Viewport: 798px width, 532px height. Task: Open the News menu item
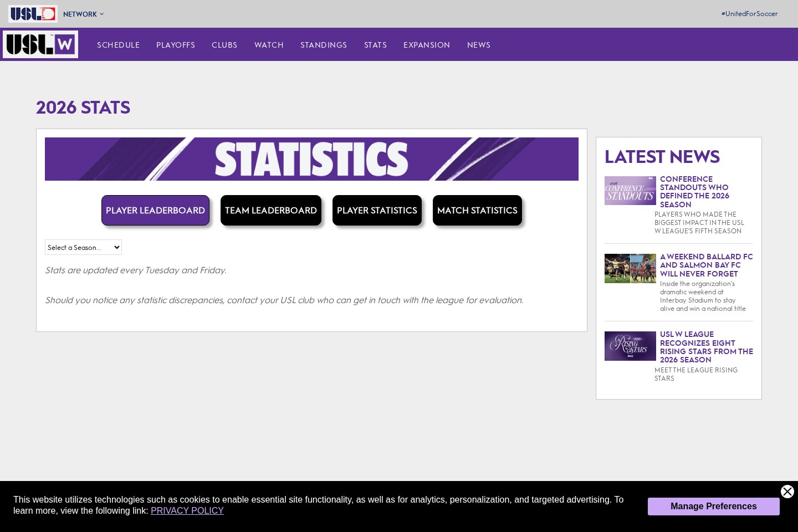(x=479, y=45)
